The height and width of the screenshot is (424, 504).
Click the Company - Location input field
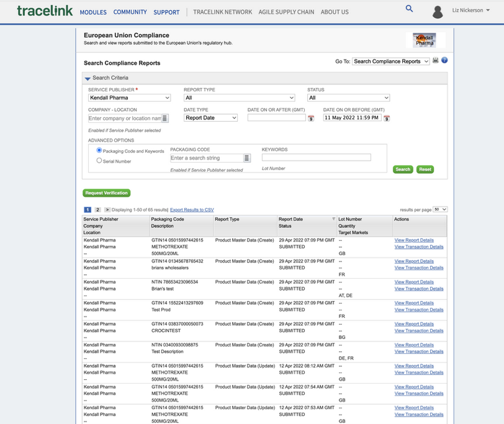(x=125, y=119)
